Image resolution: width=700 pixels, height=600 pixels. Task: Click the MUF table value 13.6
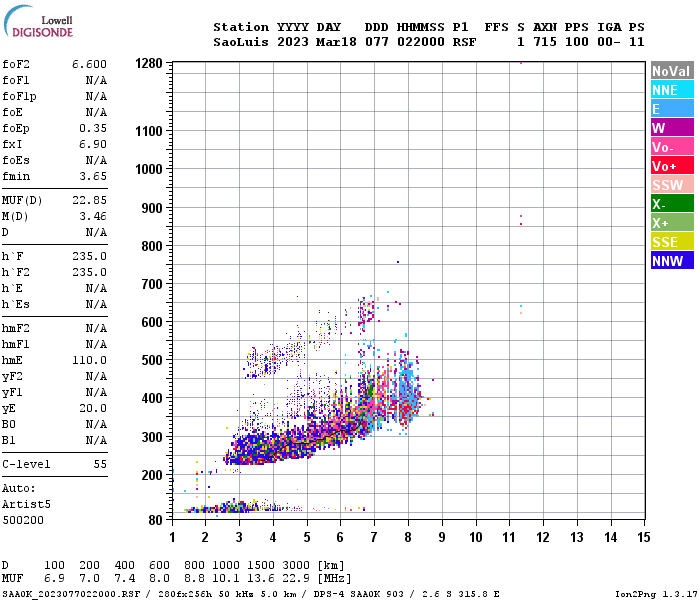261,578
